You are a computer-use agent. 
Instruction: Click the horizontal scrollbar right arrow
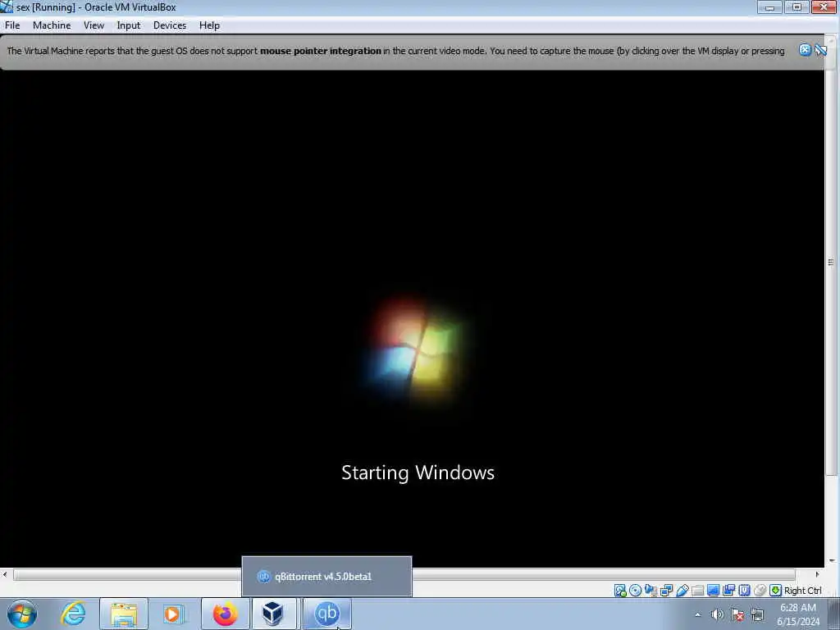[817, 574]
